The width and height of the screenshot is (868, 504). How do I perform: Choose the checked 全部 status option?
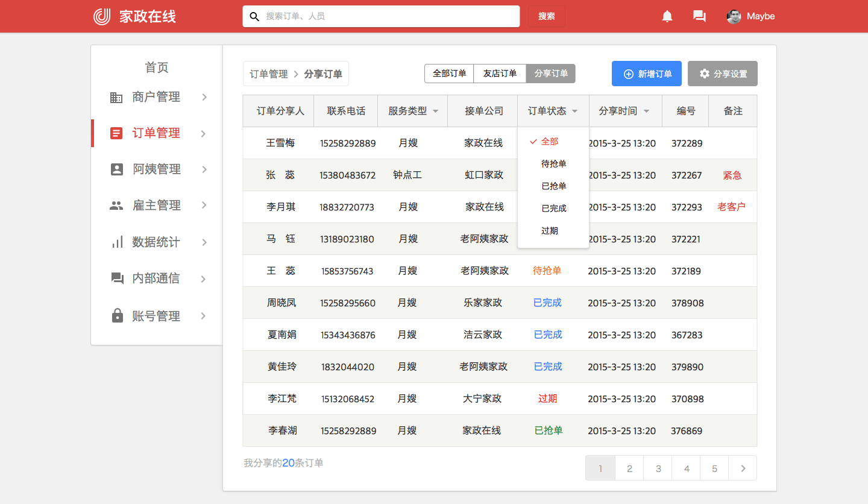click(x=549, y=142)
